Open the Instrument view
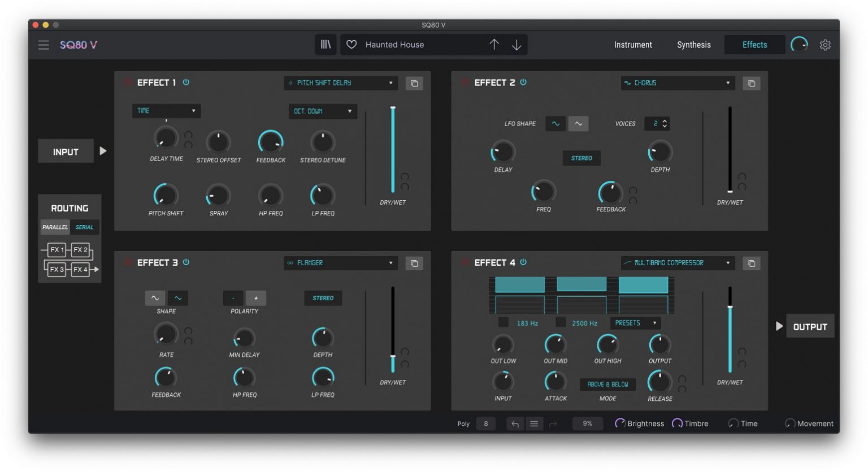Image resolution: width=868 pixels, height=471 pixels. click(633, 44)
